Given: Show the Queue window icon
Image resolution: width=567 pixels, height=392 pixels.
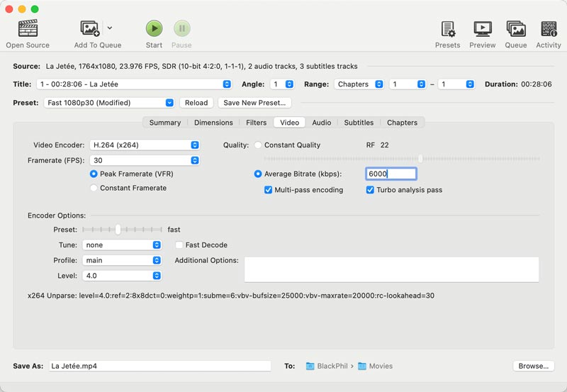Looking at the screenshot, I should click(x=515, y=28).
